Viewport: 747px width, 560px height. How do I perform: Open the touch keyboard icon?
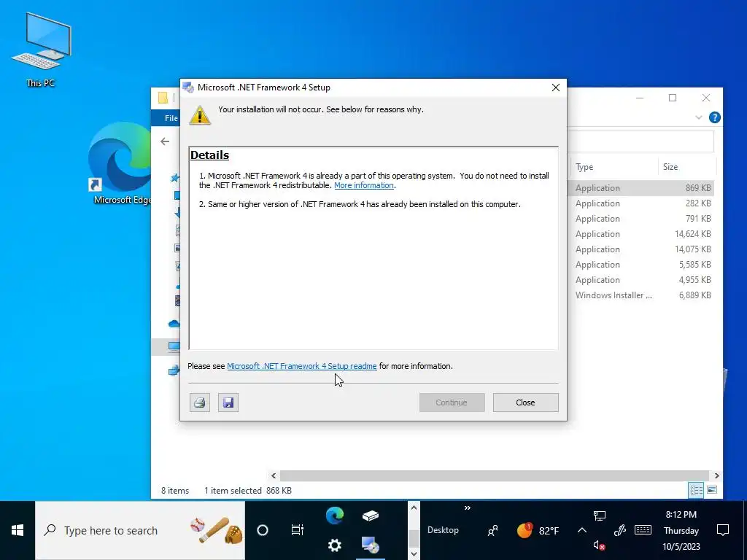(x=643, y=530)
